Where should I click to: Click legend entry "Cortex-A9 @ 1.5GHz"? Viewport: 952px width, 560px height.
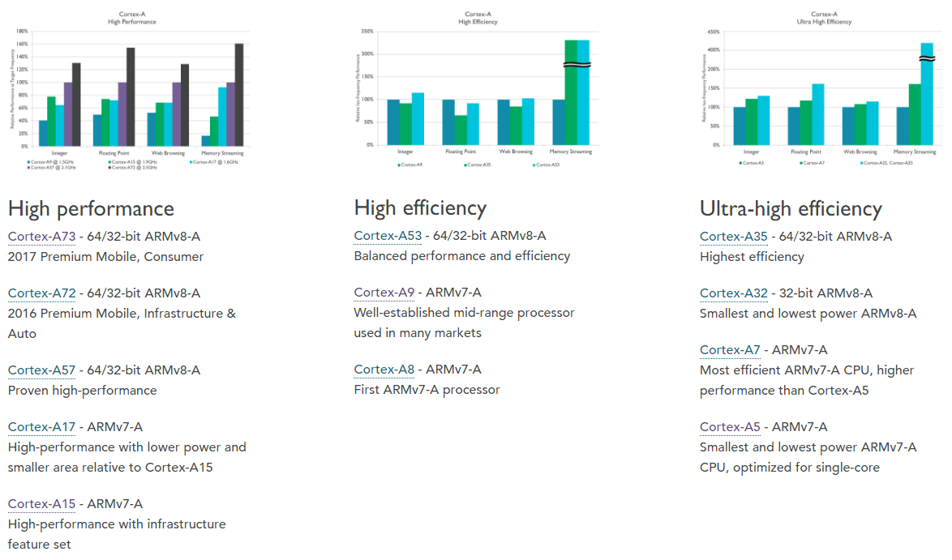[x=50, y=162]
